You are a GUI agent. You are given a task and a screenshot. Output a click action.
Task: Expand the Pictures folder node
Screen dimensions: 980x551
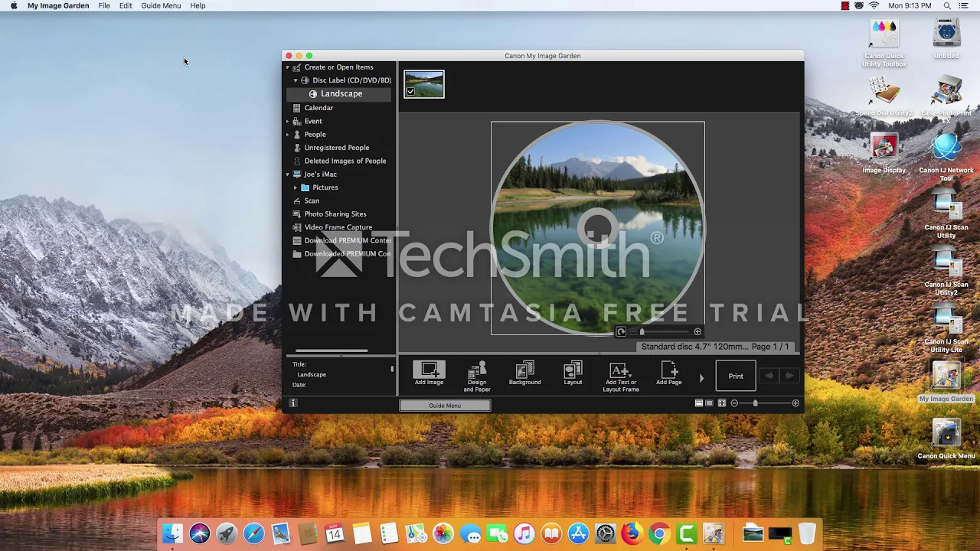click(296, 187)
